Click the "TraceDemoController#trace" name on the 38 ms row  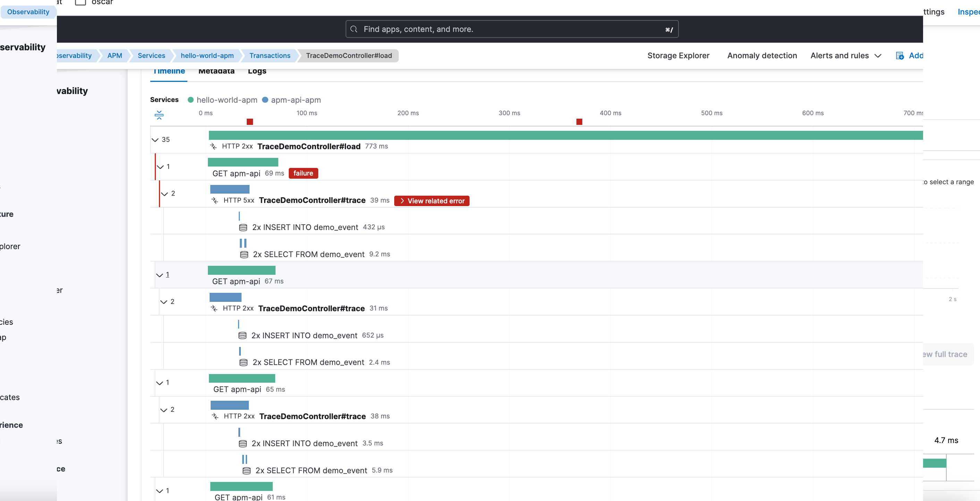pos(313,417)
